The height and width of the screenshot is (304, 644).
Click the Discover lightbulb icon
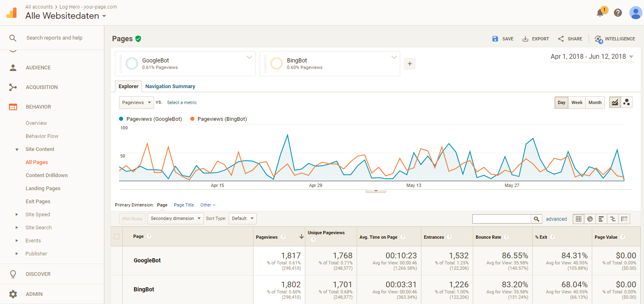13,274
